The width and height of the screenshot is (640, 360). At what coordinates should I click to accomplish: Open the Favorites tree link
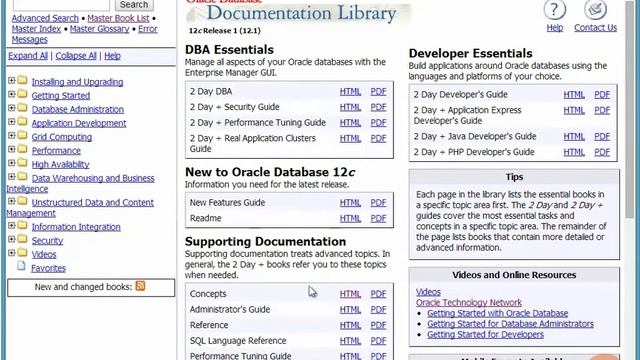click(48, 268)
